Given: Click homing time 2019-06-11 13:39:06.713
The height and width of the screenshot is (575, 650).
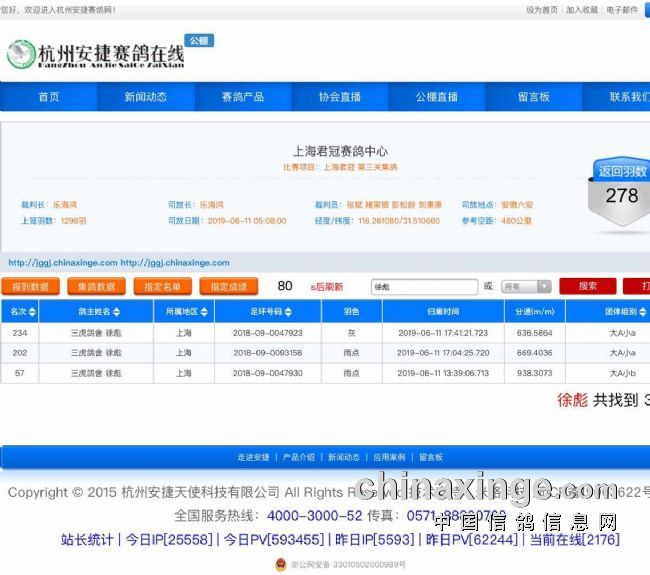Looking at the screenshot, I should [x=443, y=373].
